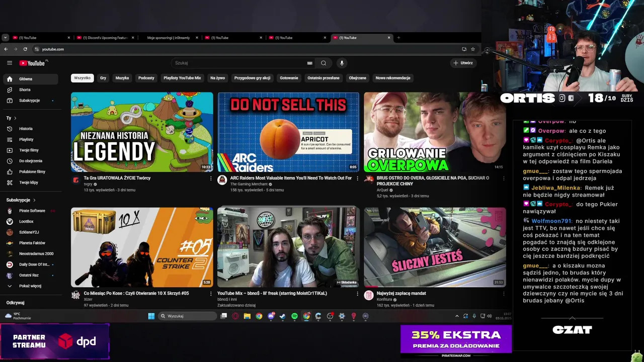Viewport: 644px width, 362px height.
Task: Select the Nowe rekomendacje chip
Action: pyautogui.click(x=393, y=78)
